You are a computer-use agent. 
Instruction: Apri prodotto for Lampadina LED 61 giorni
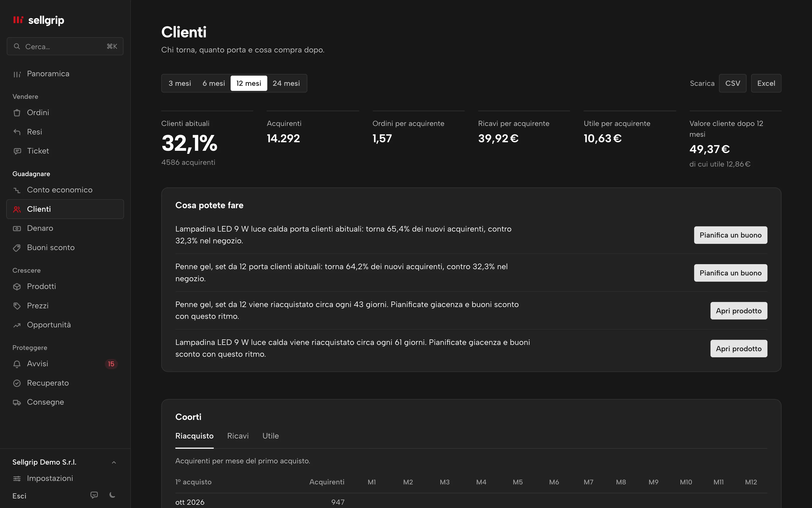point(739,349)
